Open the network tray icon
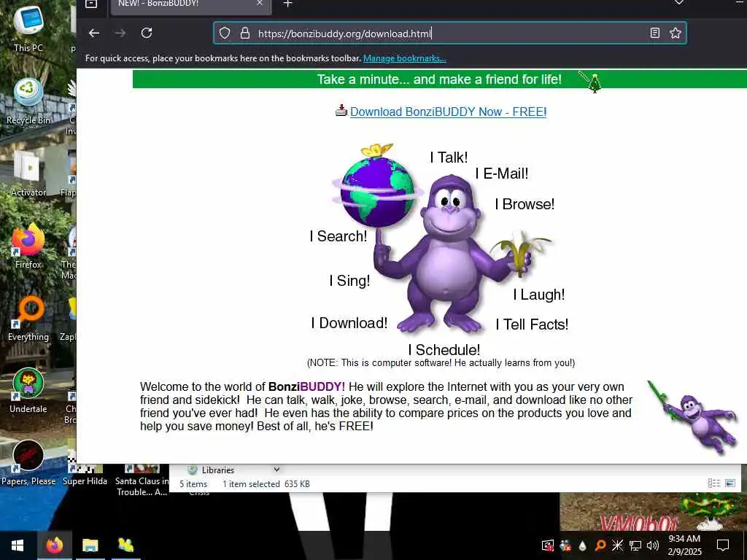This screenshot has height=560, width=747. (x=635, y=545)
